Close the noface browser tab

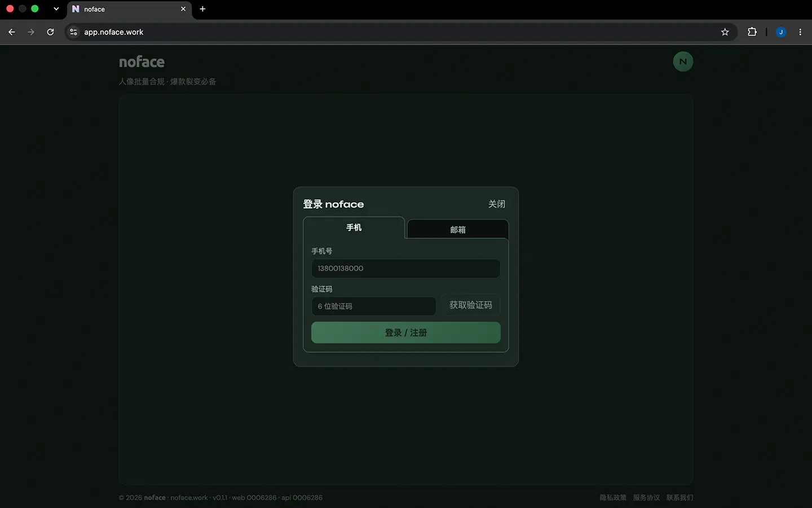tap(183, 9)
